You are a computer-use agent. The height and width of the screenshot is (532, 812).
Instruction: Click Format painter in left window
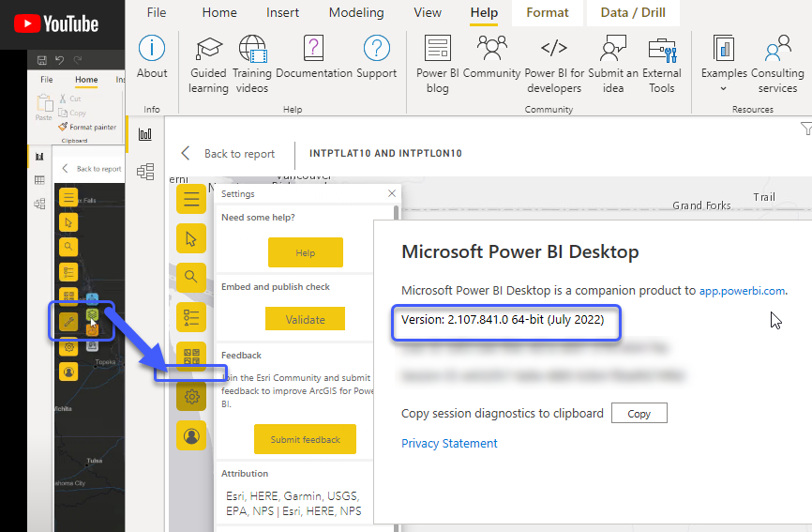pyautogui.click(x=87, y=127)
